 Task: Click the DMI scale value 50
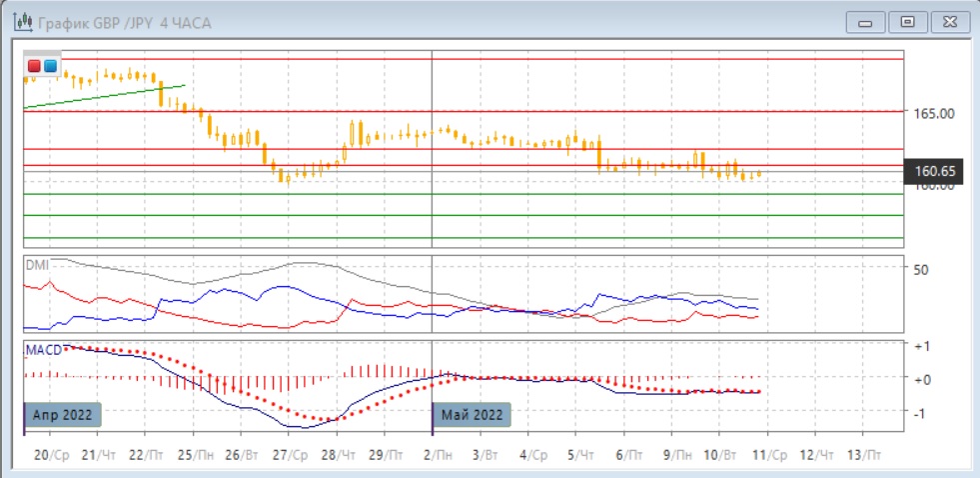(x=921, y=270)
